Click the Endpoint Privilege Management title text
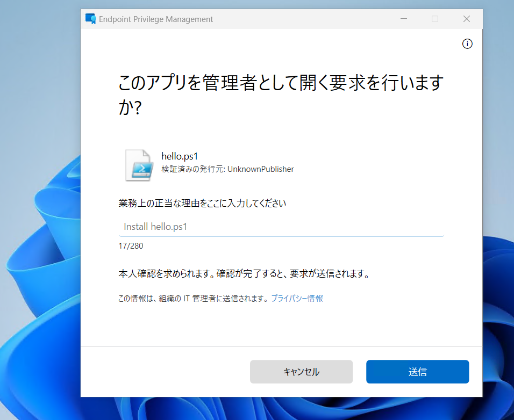 tap(156, 19)
